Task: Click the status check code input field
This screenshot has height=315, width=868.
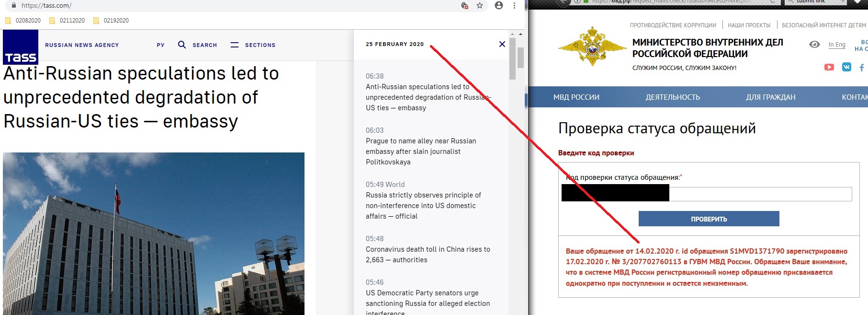Action: pos(759,194)
